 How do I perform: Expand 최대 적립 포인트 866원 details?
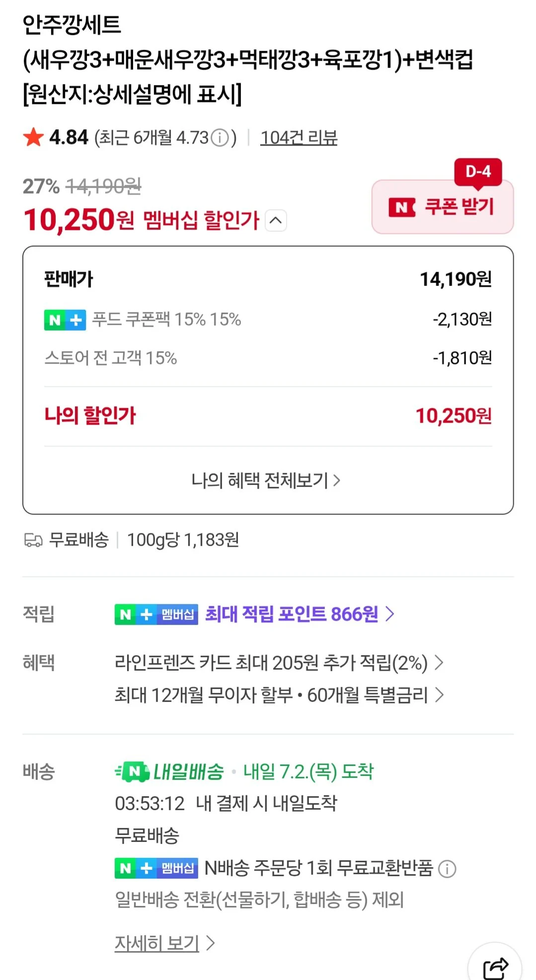pyautogui.click(x=300, y=615)
